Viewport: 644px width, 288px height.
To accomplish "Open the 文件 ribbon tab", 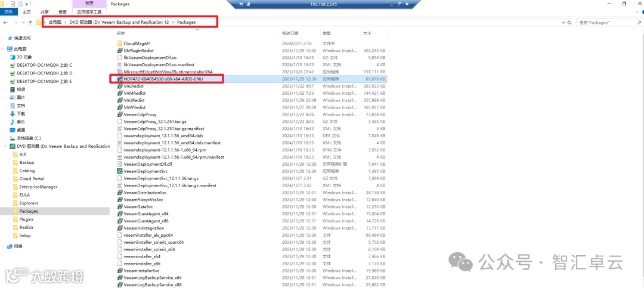I will coord(8,13).
